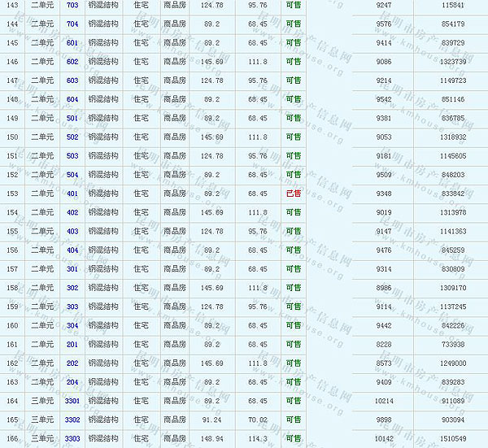The height and width of the screenshot is (448, 488).
Task: Click the 604 room number link
Action: pyautogui.click(x=72, y=99)
